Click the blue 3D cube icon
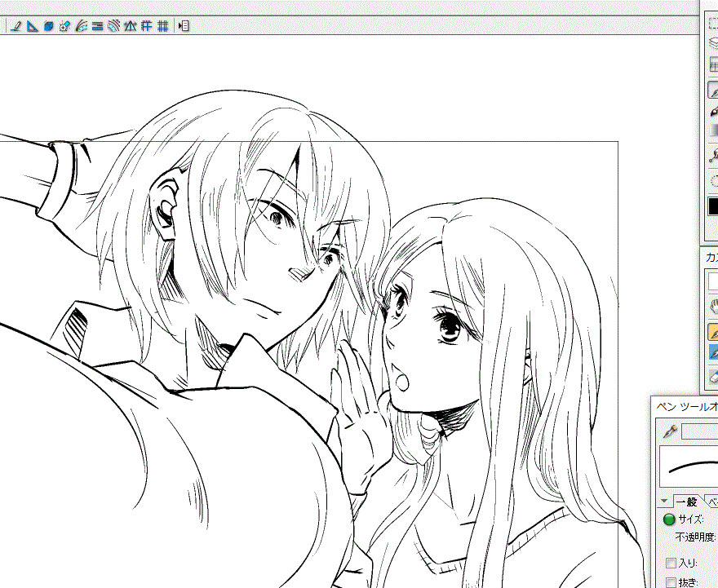The image size is (718, 588). (48, 26)
